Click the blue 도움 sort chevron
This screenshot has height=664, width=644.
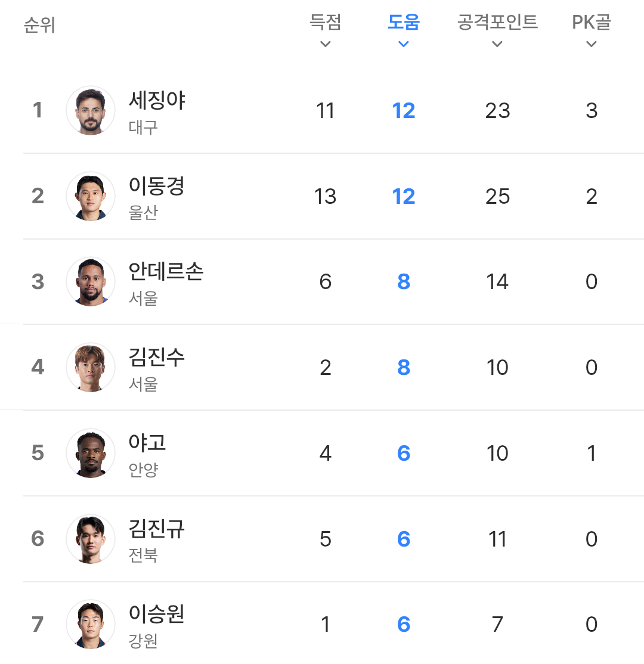coord(404,44)
